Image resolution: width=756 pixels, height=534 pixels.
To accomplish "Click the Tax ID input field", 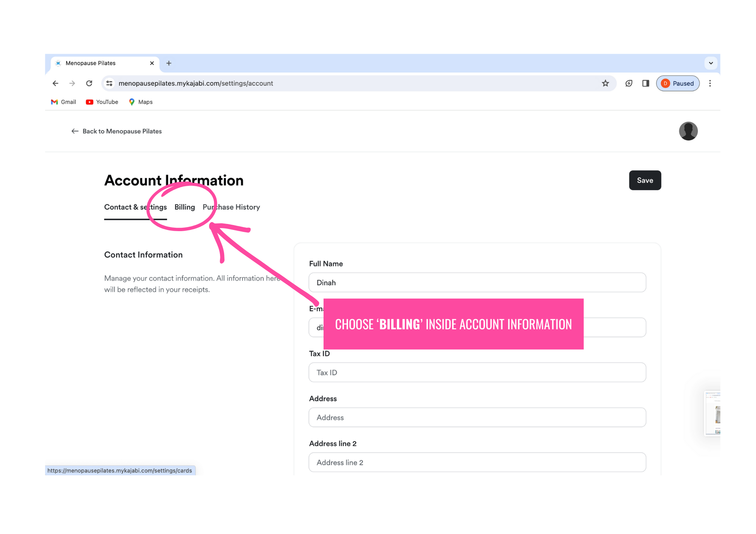I will pyautogui.click(x=477, y=372).
